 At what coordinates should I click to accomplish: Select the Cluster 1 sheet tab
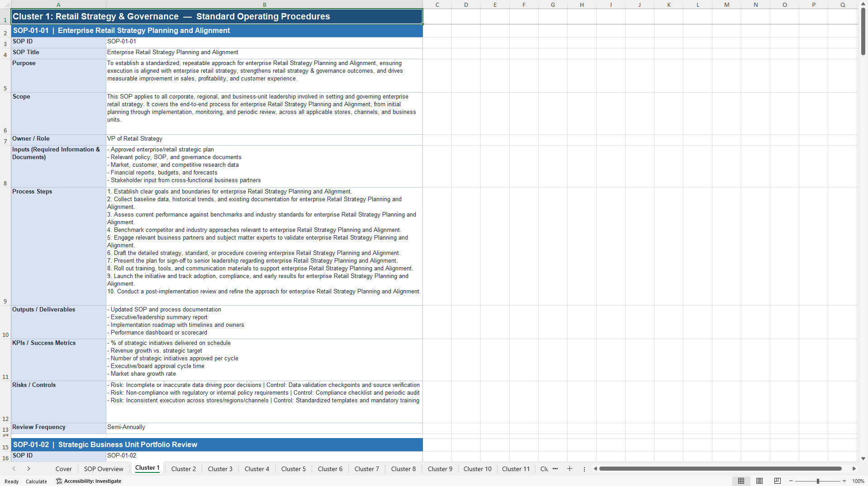pos(147,468)
